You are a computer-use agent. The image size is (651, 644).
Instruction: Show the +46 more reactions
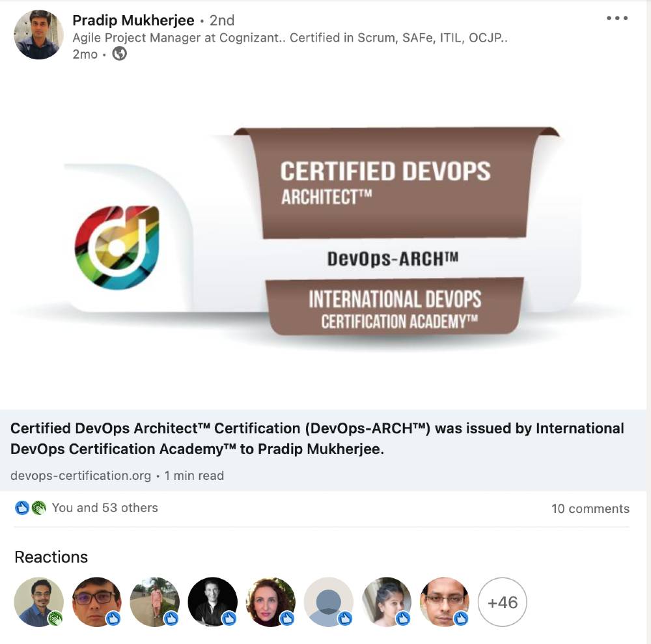click(x=503, y=602)
